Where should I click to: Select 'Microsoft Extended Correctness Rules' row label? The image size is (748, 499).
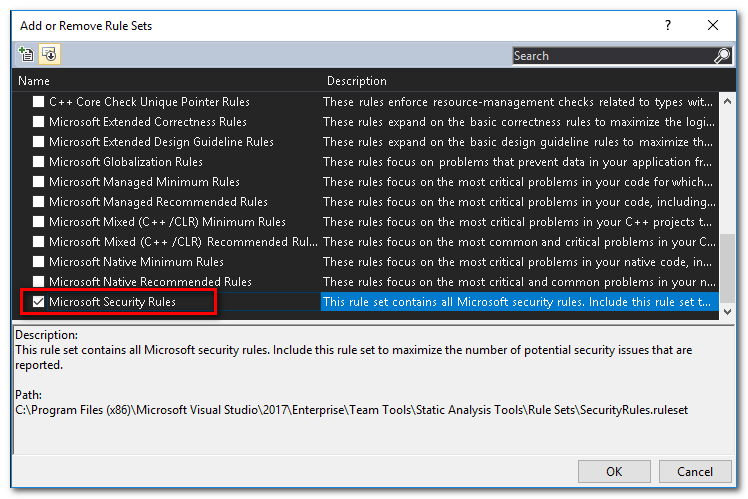pyautogui.click(x=148, y=122)
